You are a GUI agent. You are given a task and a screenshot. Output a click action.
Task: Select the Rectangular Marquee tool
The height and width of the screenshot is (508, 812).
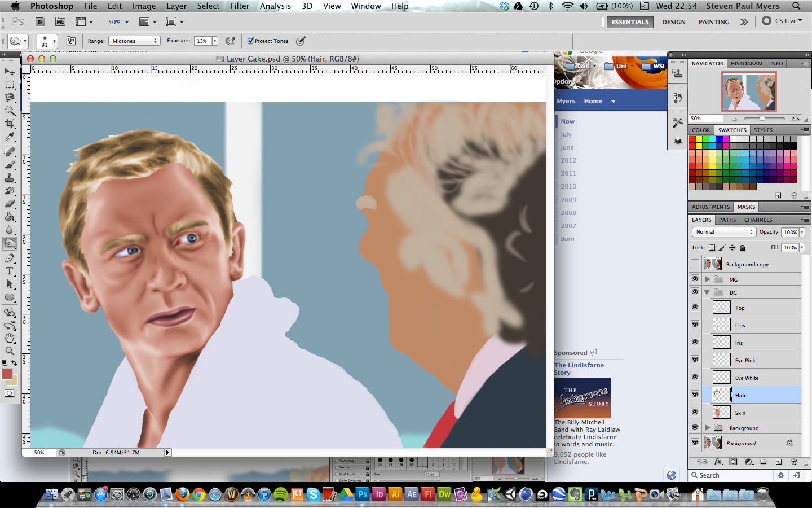(10, 85)
